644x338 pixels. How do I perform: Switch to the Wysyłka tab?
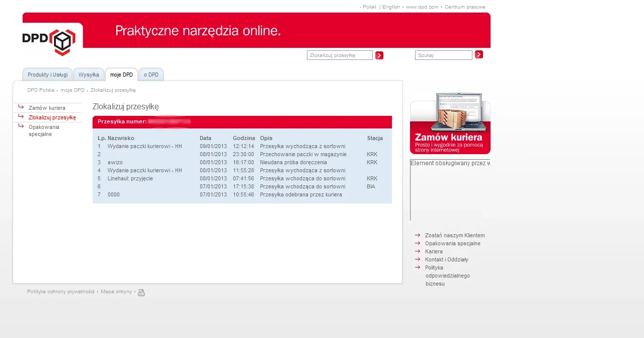coord(89,75)
